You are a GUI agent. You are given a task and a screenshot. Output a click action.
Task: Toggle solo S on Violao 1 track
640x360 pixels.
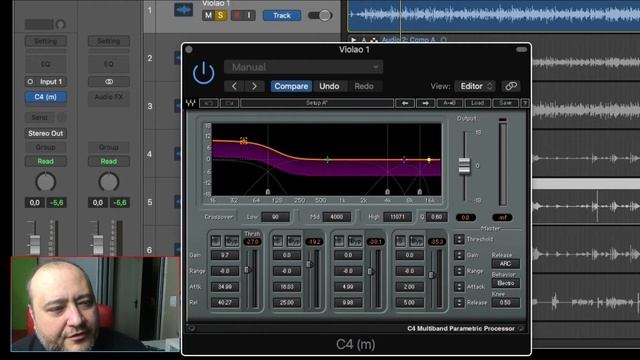220,16
